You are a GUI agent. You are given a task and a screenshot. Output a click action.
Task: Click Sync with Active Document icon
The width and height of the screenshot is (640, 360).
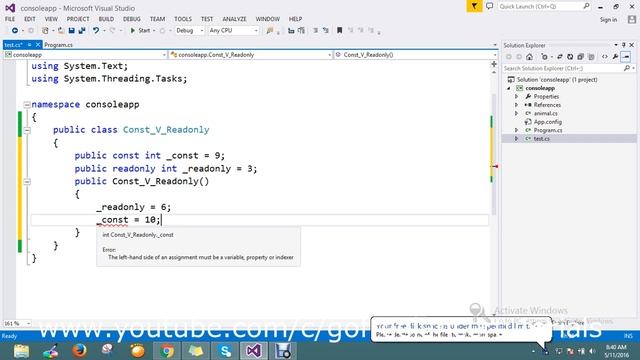coord(560,57)
